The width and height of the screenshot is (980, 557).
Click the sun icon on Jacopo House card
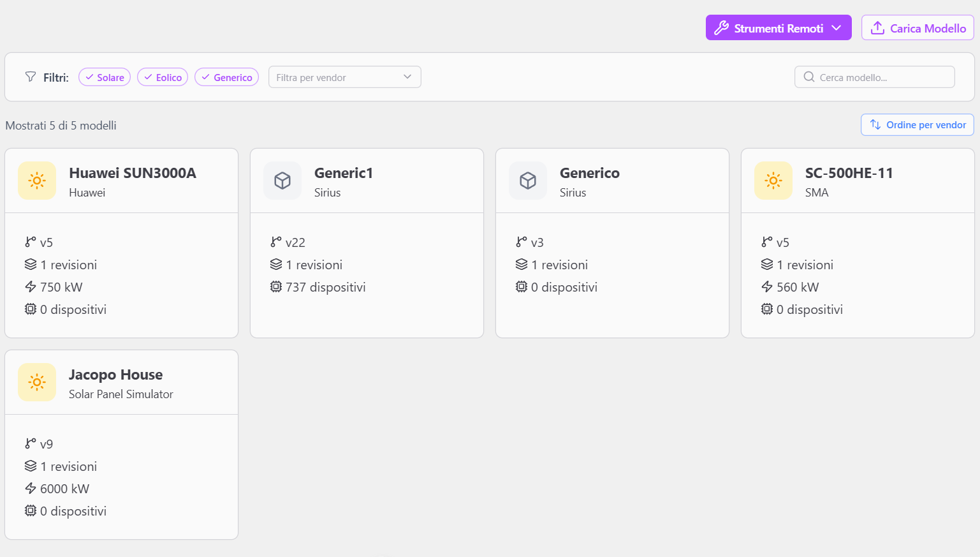coord(37,382)
